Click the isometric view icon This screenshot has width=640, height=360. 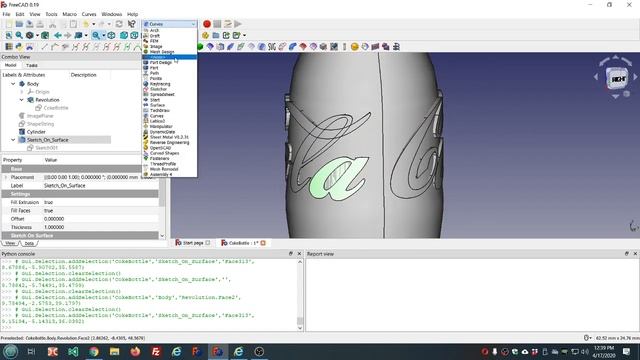click(111, 36)
